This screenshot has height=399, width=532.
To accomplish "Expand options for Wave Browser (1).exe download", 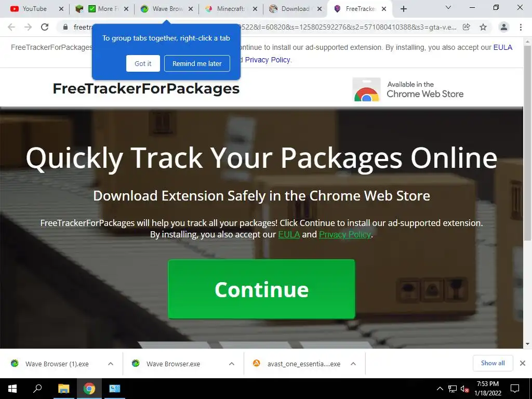I will [x=111, y=364].
